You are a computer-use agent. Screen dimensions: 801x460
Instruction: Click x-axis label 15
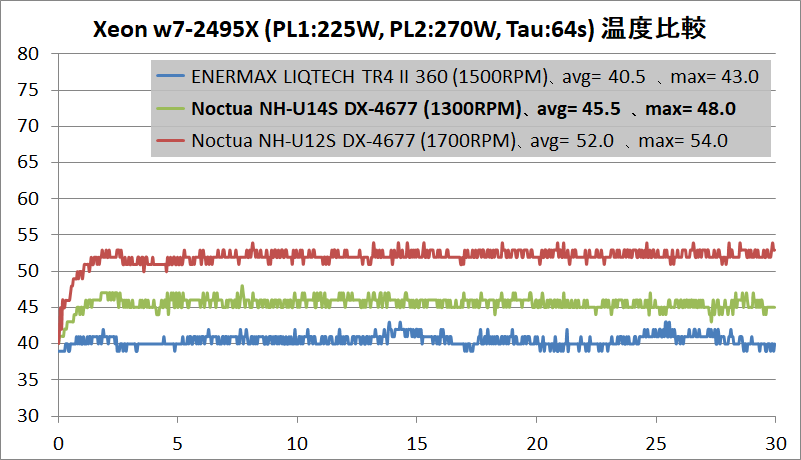417,444
